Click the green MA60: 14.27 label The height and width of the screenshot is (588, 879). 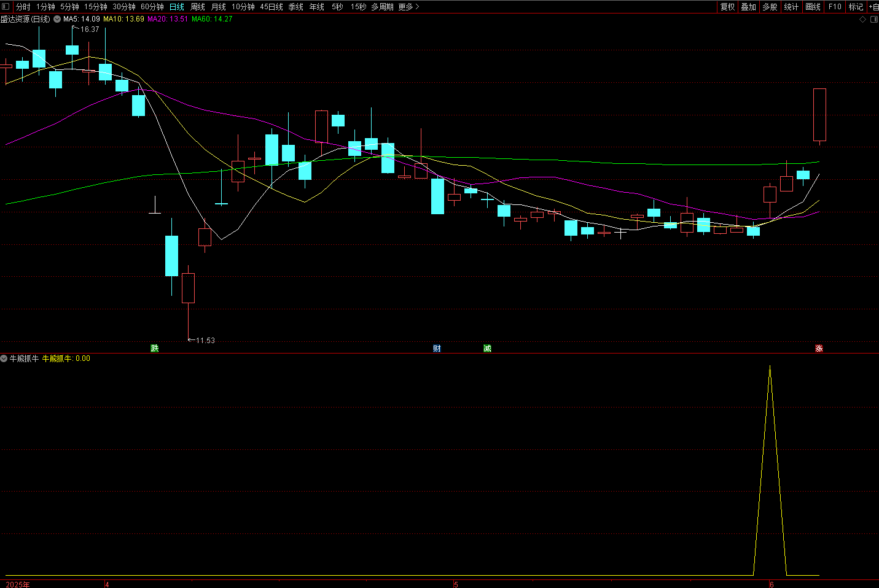pos(212,19)
